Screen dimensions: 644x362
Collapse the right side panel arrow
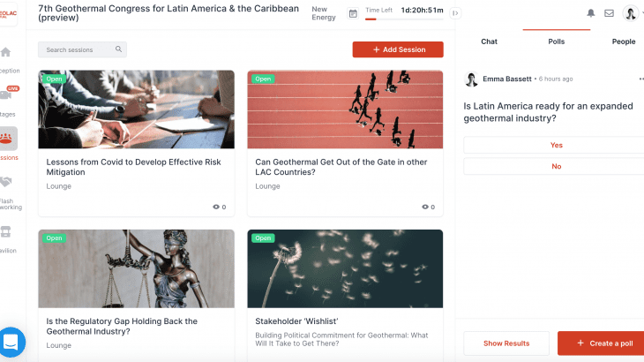pyautogui.click(x=455, y=13)
